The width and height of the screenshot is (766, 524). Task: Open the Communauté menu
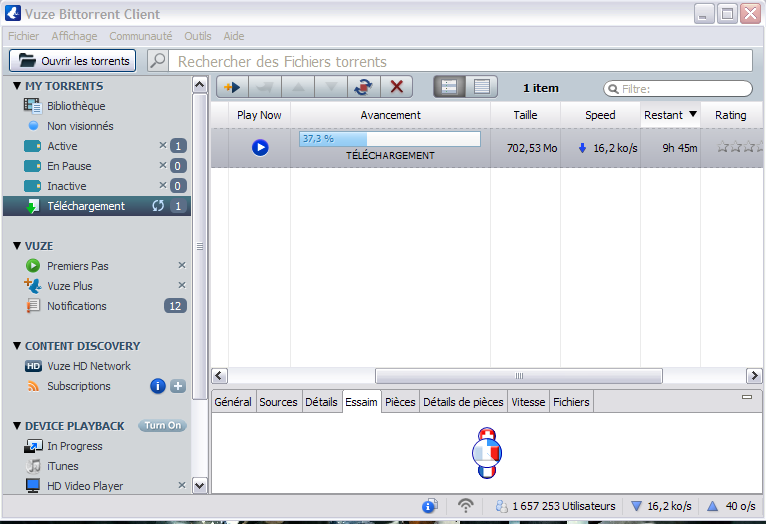point(141,36)
